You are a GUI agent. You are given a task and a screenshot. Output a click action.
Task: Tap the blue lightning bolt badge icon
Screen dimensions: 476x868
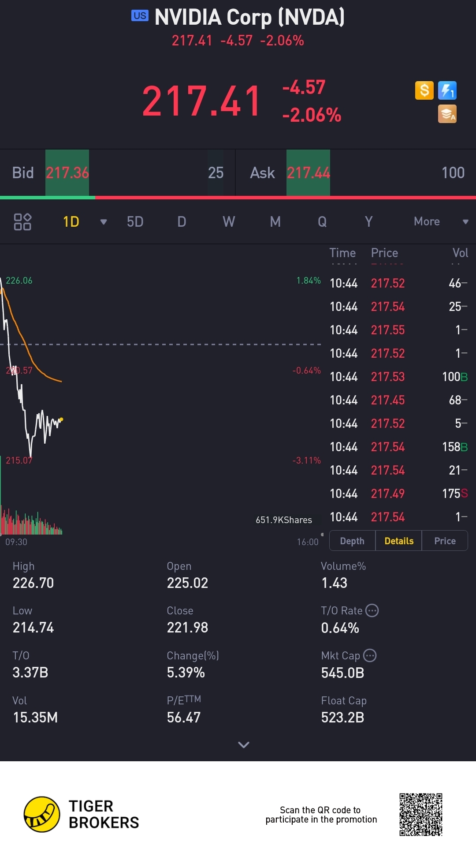[447, 90]
